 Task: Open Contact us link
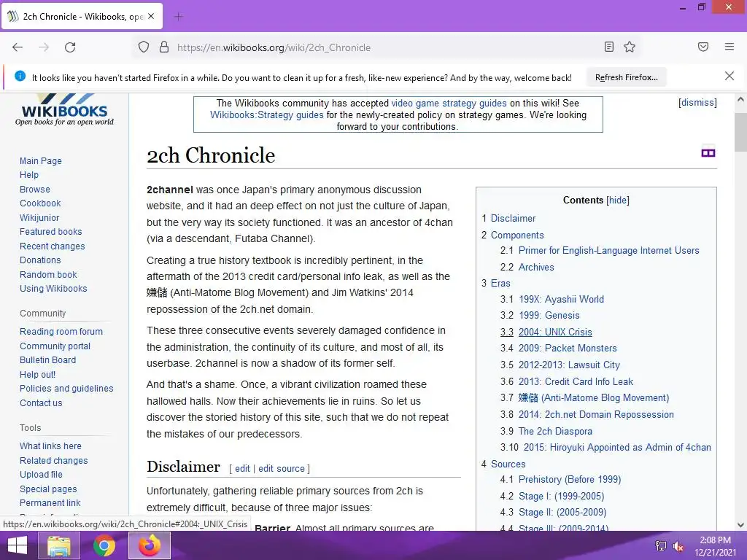41,402
